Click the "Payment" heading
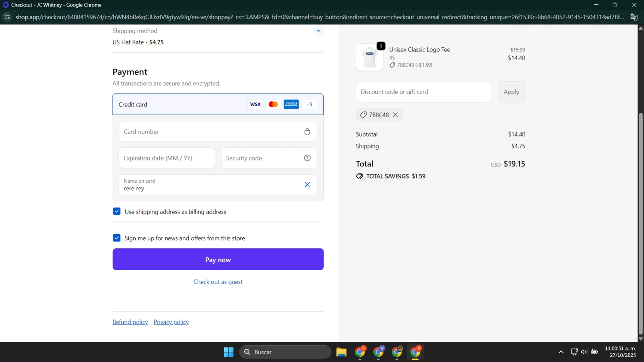Screen dimensions: 644x362 [x=130, y=72]
